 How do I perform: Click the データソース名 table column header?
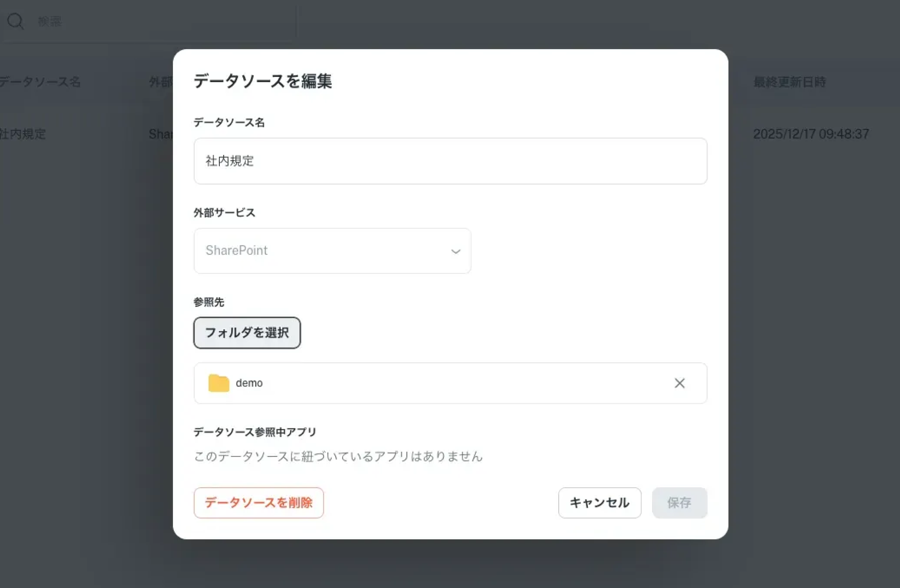[40, 82]
